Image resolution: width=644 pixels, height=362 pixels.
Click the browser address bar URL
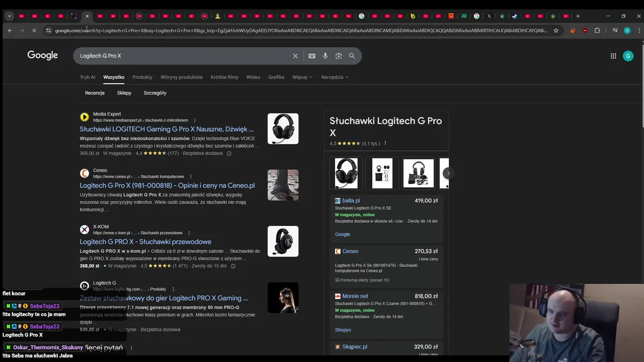301,31
